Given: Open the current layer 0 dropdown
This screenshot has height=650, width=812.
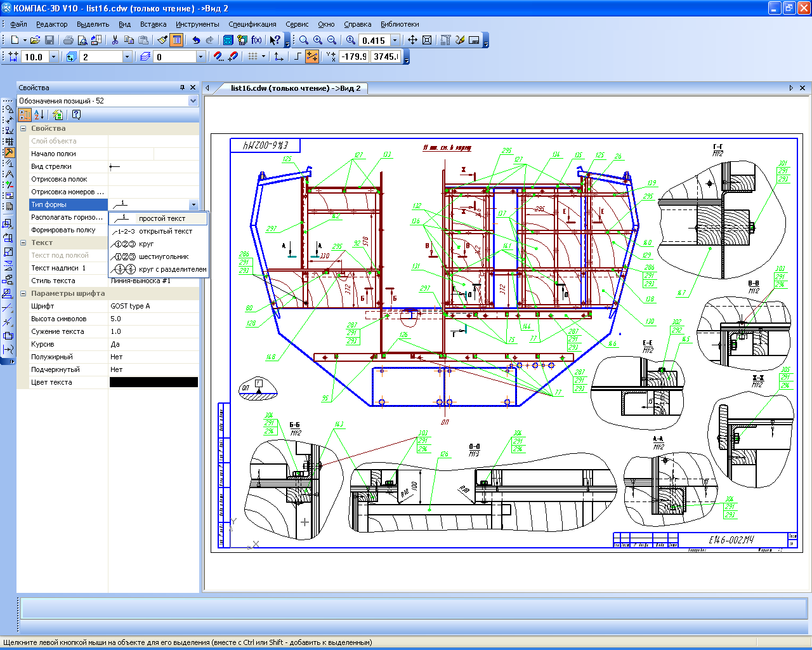Looking at the screenshot, I should coord(200,56).
